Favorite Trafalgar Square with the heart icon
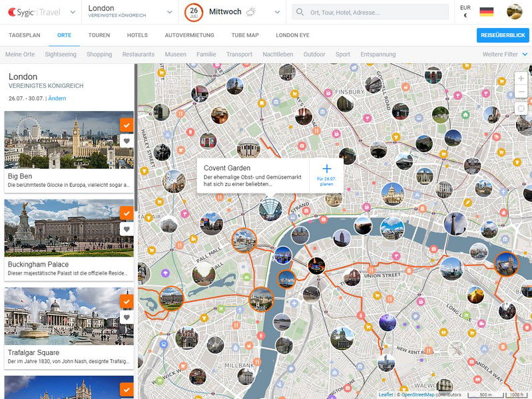Viewport: 532px width, 399px height. (127, 317)
